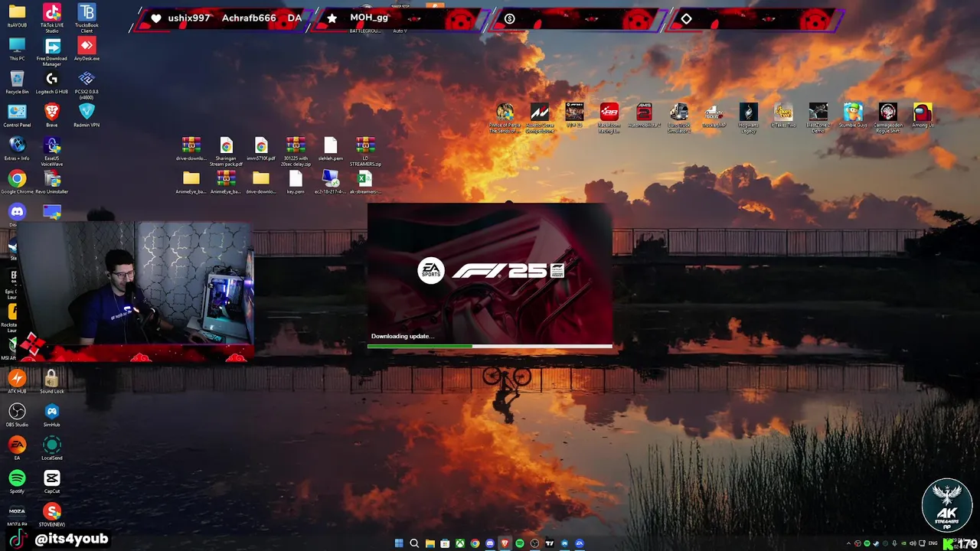This screenshot has width=980, height=551.
Task: Open Carmageddon Rogue Shift shortcut
Action: (888, 117)
